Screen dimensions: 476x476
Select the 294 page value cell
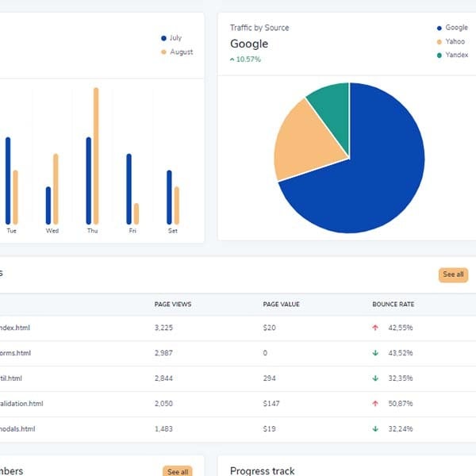269,378
